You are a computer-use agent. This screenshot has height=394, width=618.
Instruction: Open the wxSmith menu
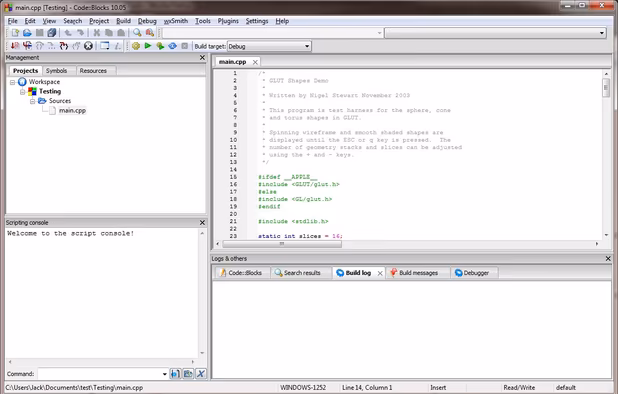click(176, 21)
